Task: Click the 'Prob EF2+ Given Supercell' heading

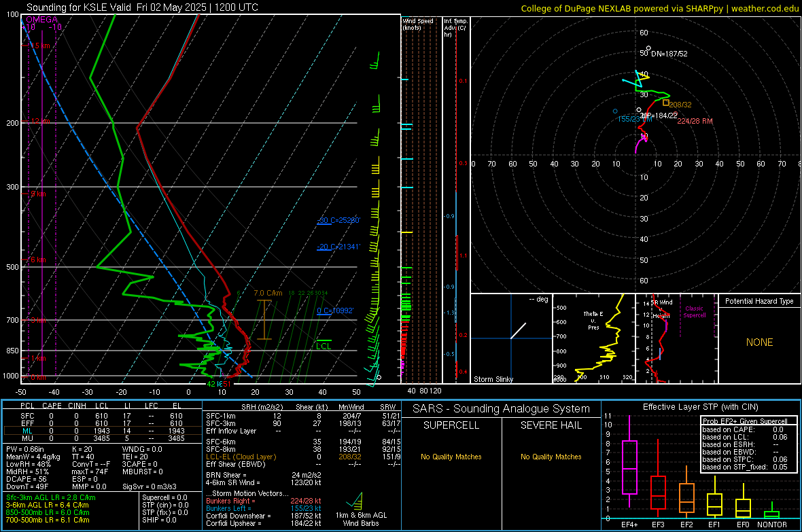Action: click(x=745, y=421)
